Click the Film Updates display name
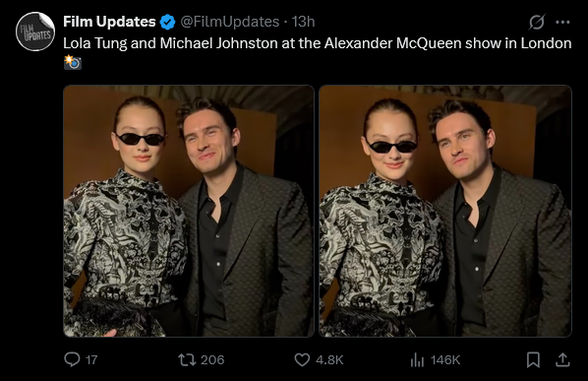Screen dimensions: 588x381 [109, 22]
